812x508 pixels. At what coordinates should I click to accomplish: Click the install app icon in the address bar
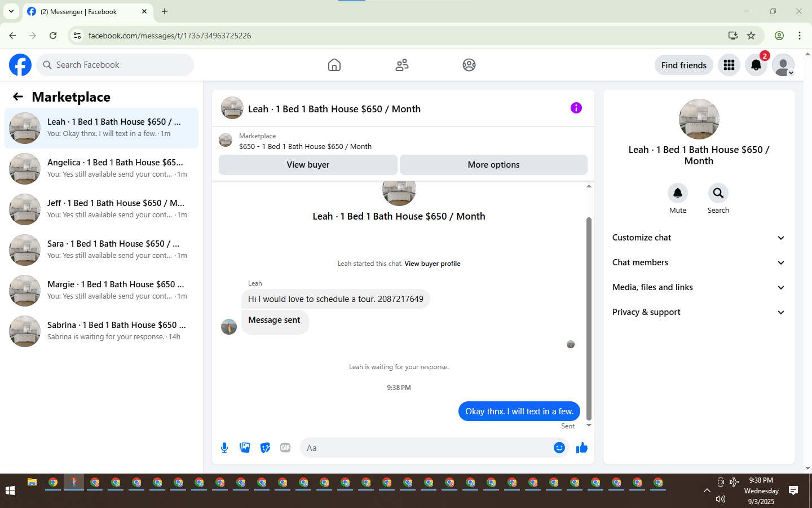pyautogui.click(x=733, y=36)
